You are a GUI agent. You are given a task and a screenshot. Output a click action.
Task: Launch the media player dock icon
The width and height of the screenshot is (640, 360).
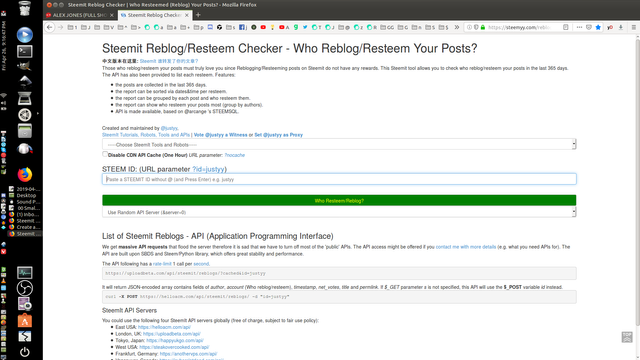tap(24, 35)
